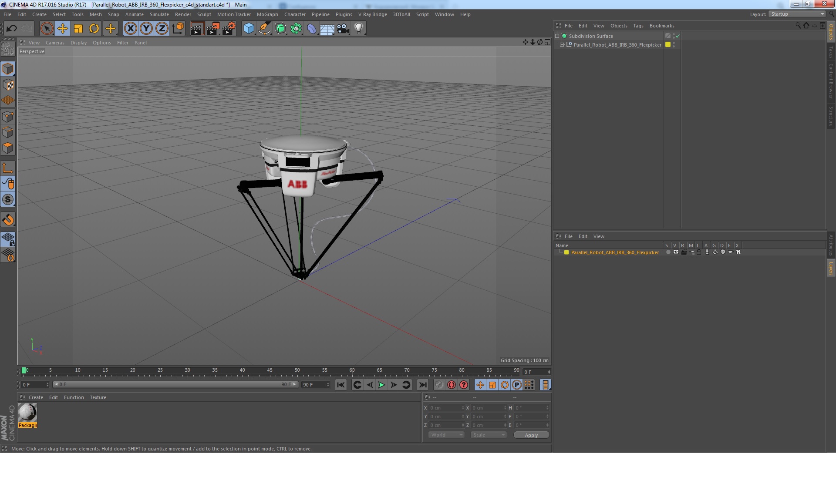
Task: Click the search magnifier in Object Manager
Action: 798,26
